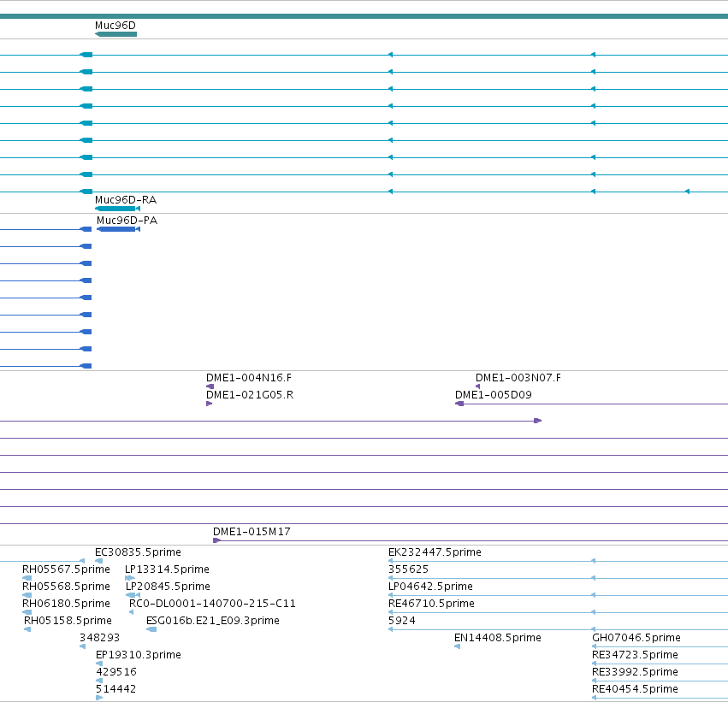The image size is (728, 702).
Task: Click the 355625 feature label
Action: (x=409, y=569)
